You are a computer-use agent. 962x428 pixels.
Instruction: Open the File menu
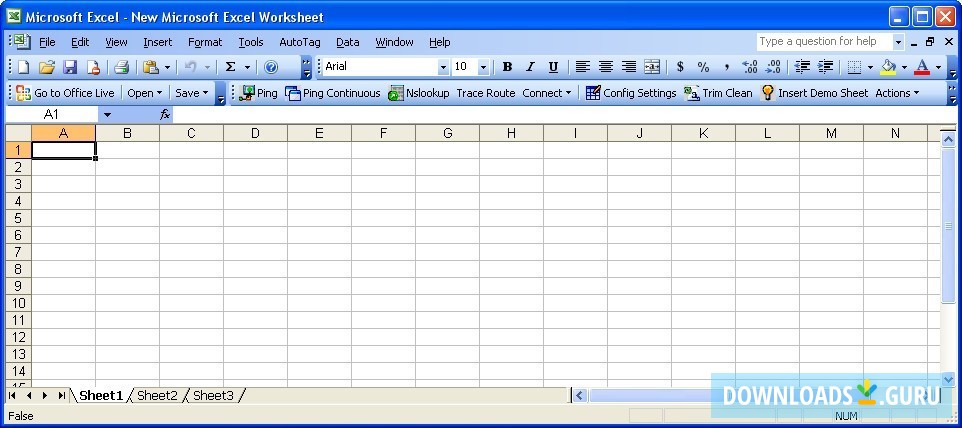(x=47, y=42)
